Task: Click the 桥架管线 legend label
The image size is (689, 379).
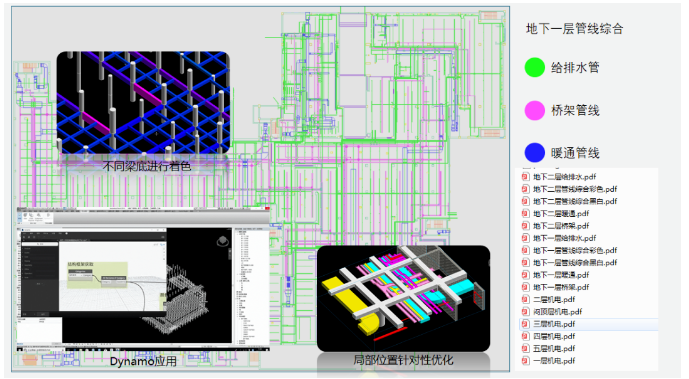Action: pos(575,110)
